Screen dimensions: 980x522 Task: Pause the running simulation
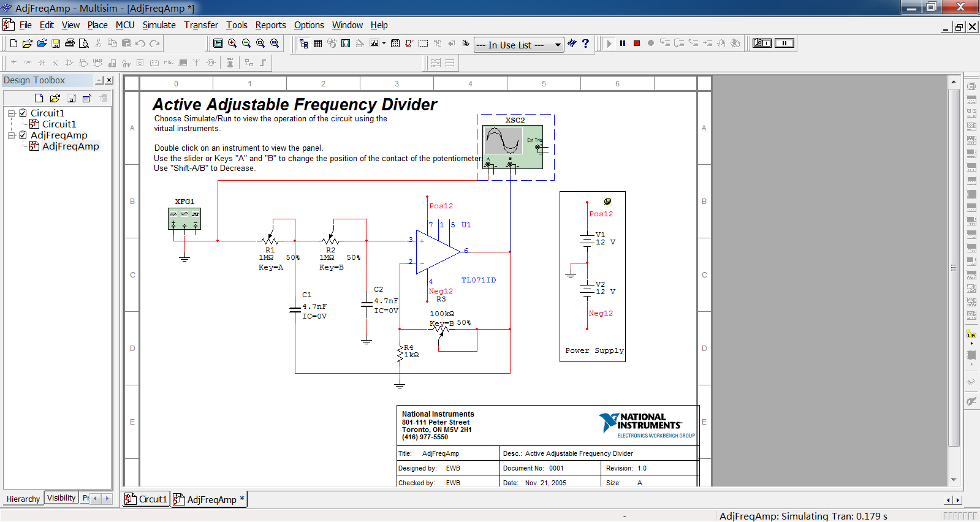click(x=623, y=43)
